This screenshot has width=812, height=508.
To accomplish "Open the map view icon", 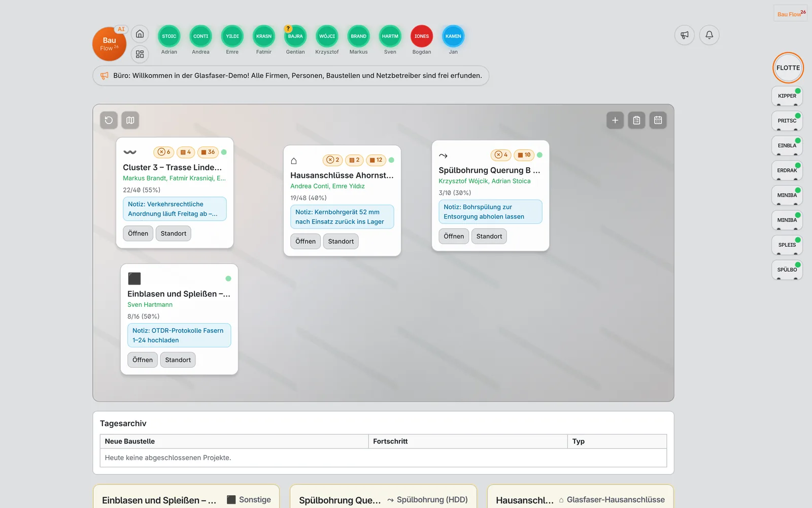I will coord(130,120).
